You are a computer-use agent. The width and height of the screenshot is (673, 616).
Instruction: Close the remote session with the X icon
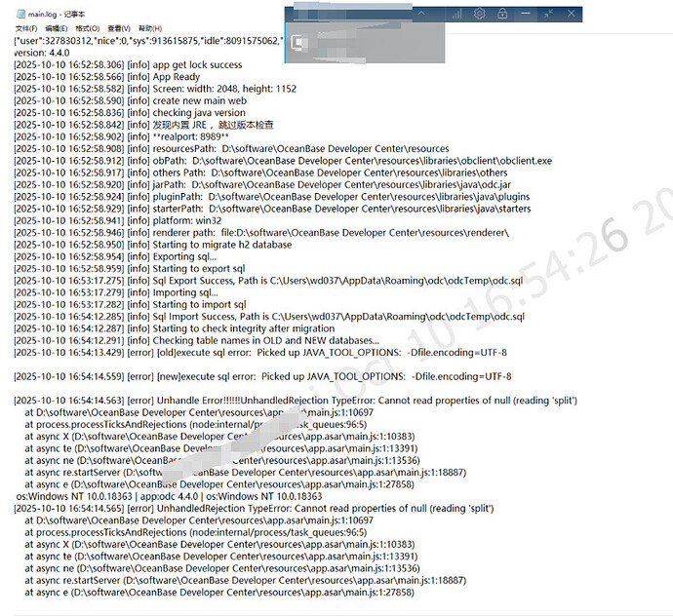[x=572, y=14]
